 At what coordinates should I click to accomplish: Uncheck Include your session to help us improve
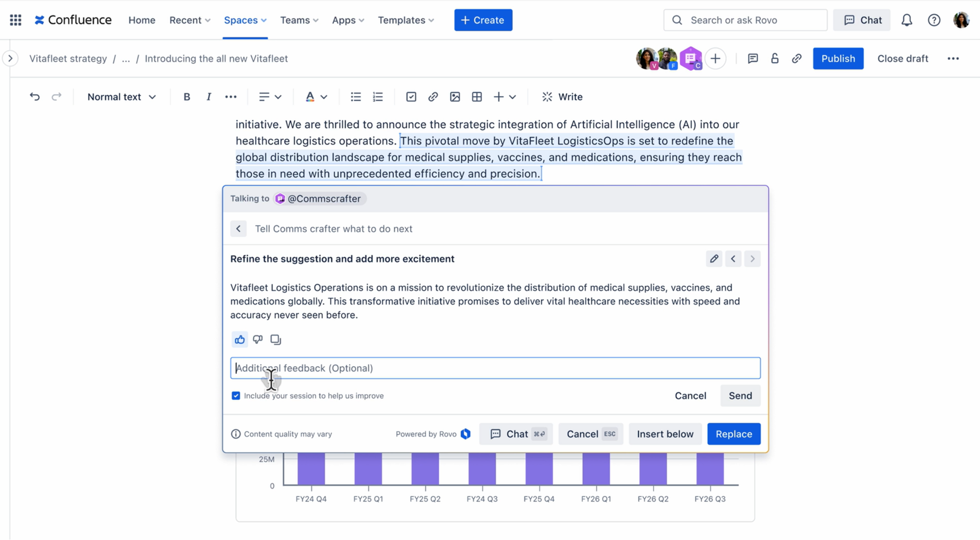(x=235, y=395)
